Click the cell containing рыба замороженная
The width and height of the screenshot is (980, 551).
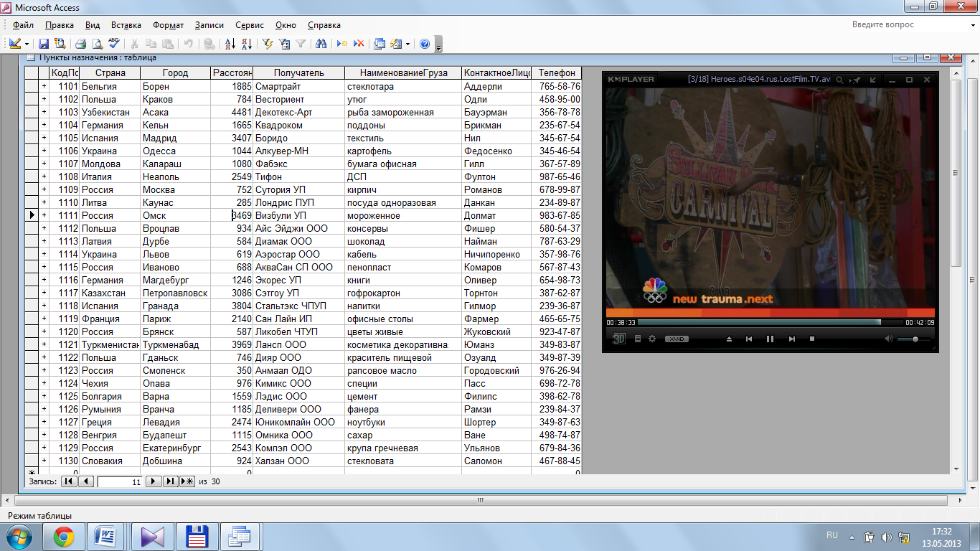(x=403, y=112)
